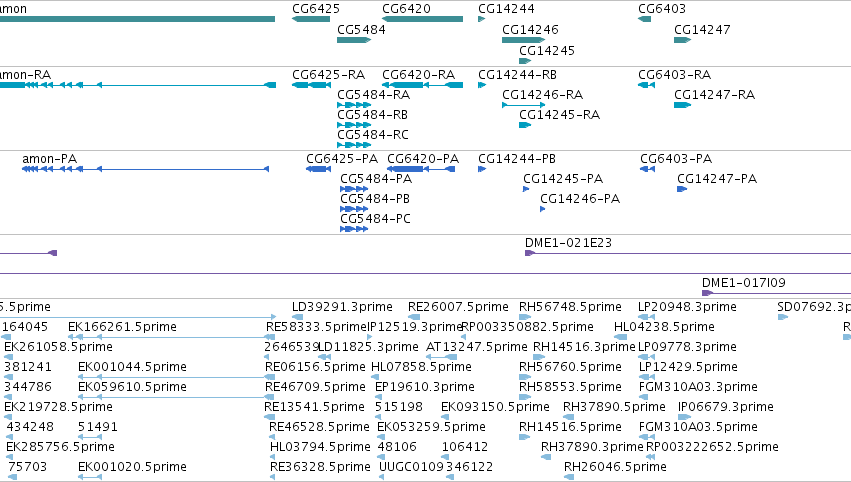
Task: Click the HL04238.5prime EST
Action: click(x=620, y=337)
